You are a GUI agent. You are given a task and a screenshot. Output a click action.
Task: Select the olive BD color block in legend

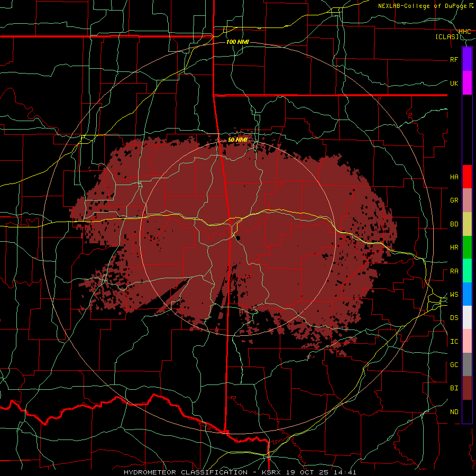[467, 224]
